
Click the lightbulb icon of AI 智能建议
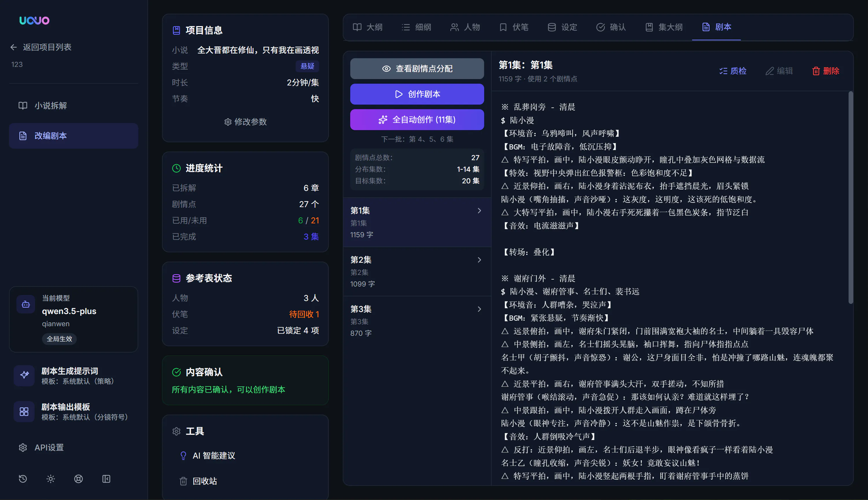(x=183, y=456)
